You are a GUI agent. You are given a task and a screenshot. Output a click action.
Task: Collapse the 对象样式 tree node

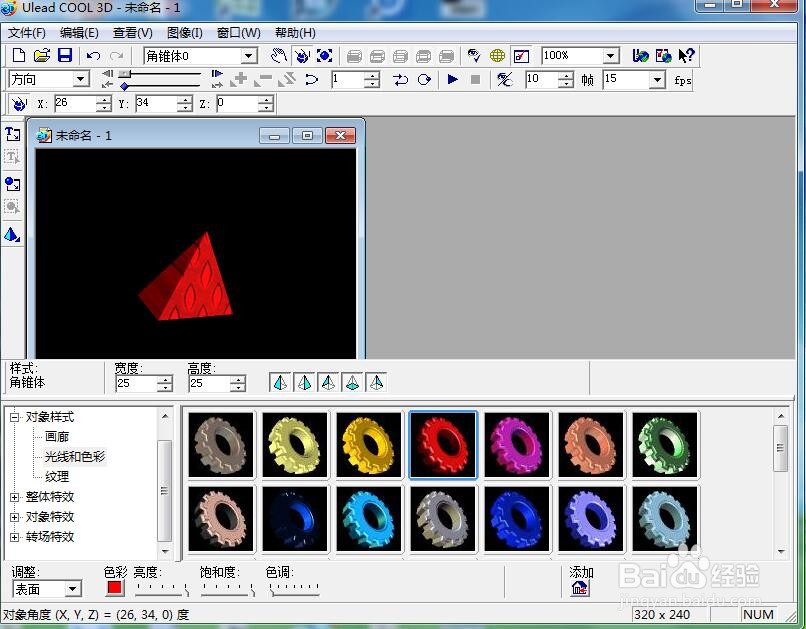point(15,417)
